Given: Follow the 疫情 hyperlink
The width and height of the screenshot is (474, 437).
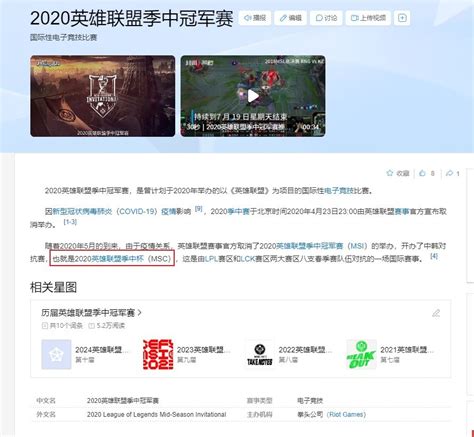Looking at the screenshot, I should click(x=168, y=211).
